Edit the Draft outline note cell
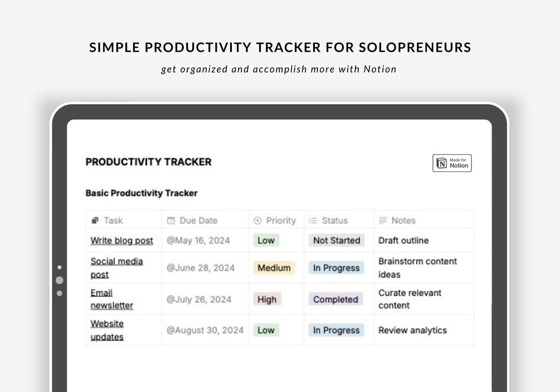Image resolution: width=560 pixels, height=392 pixels. click(403, 241)
